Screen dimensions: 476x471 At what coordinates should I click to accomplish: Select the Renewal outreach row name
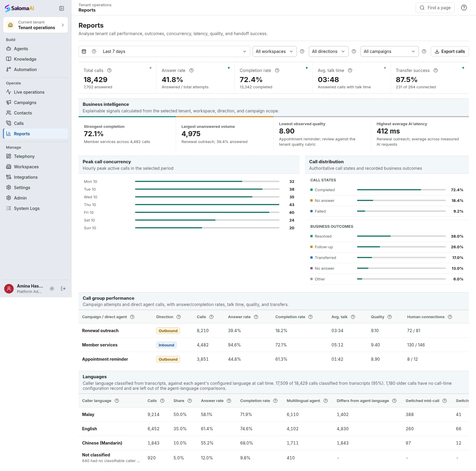[x=100, y=331]
